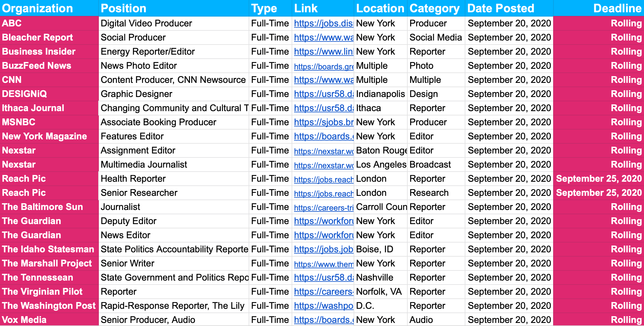Click the Multimedia Journalist position cell
Screen dimensions: 644x326
pyautogui.click(x=173, y=165)
